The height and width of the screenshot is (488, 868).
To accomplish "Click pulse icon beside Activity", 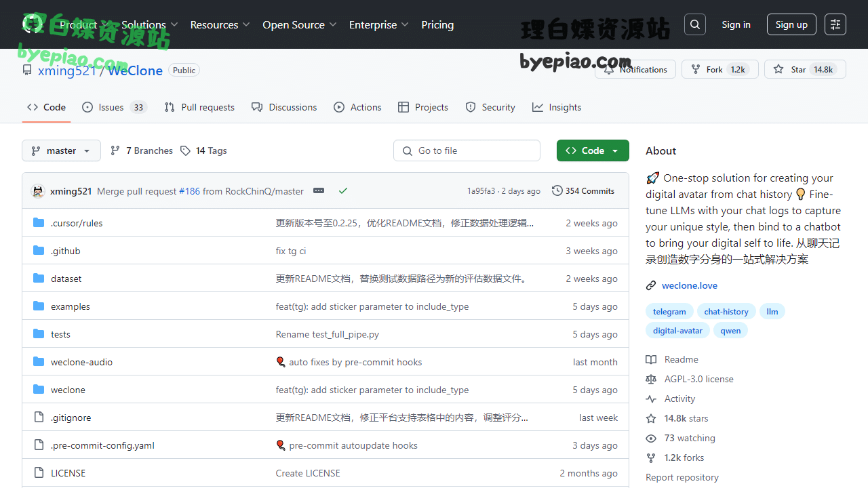I will click(651, 399).
